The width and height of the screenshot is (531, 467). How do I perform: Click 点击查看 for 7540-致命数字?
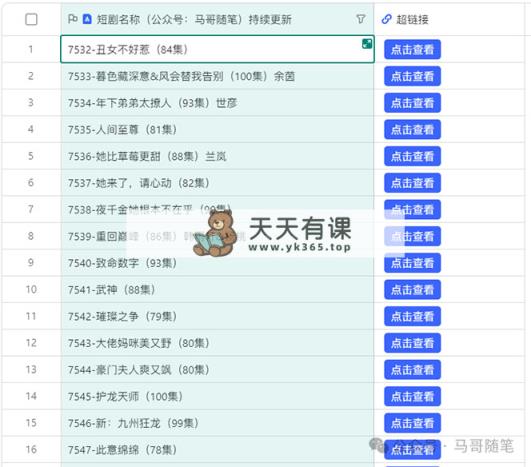tap(412, 263)
